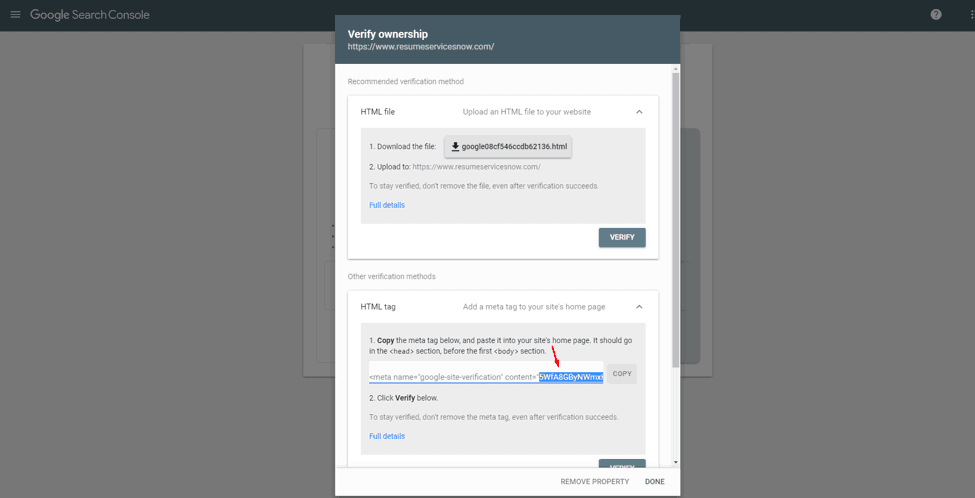Open the hamburger main menu

[x=16, y=14]
